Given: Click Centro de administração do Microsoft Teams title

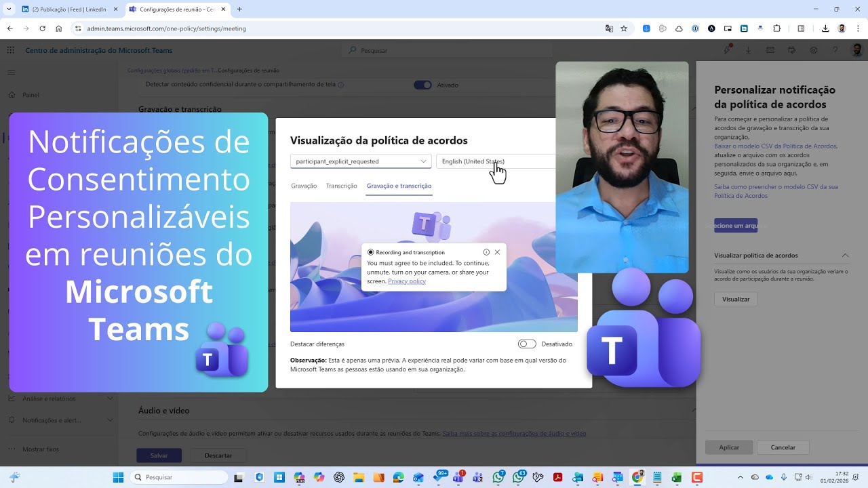Looking at the screenshot, I should [99, 50].
